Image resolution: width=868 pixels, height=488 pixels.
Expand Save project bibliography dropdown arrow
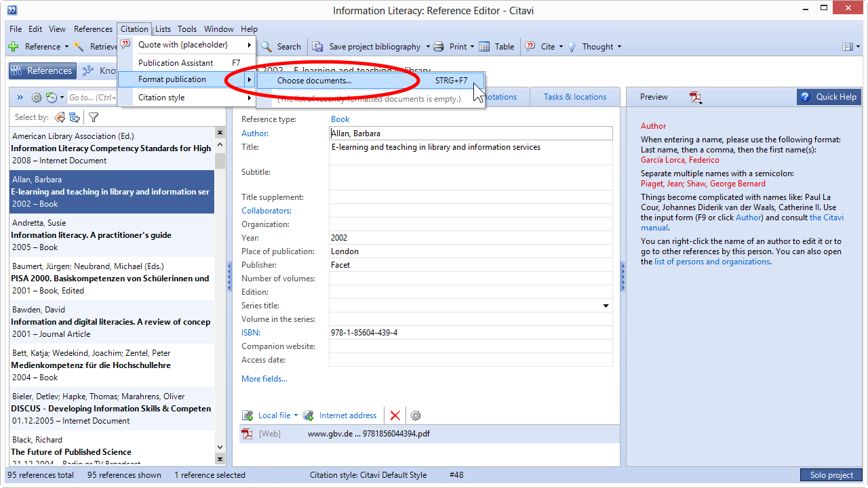coord(428,47)
